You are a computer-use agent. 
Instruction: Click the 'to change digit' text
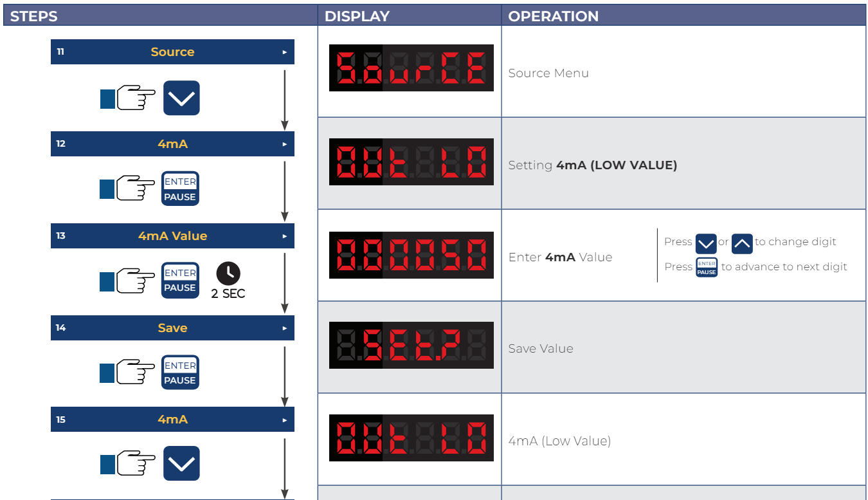tap(796, 242)
